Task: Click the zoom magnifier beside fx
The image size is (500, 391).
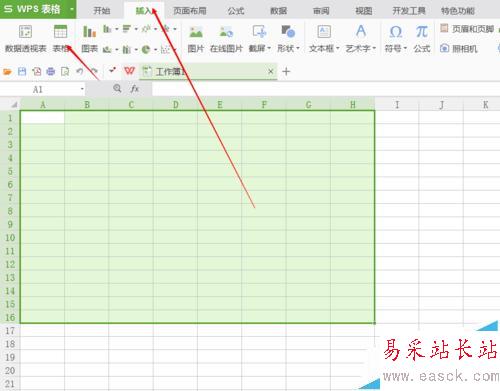Action: (117, 88)
